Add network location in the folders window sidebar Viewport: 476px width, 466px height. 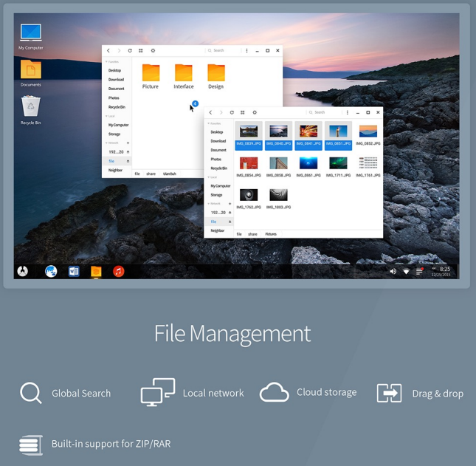(128, 143)
